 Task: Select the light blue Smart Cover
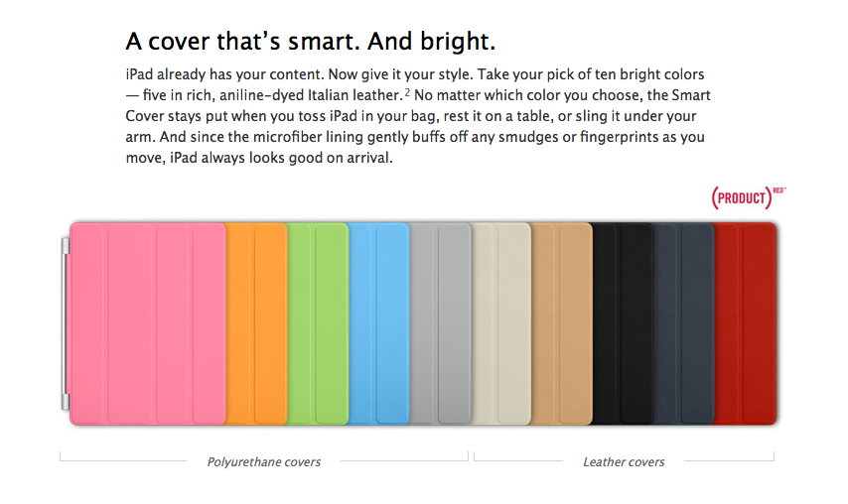[378, 323]
